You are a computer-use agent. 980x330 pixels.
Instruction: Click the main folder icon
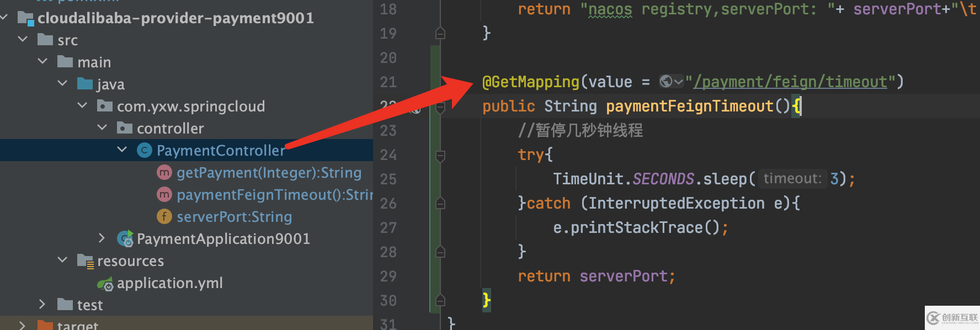(65, 62)
